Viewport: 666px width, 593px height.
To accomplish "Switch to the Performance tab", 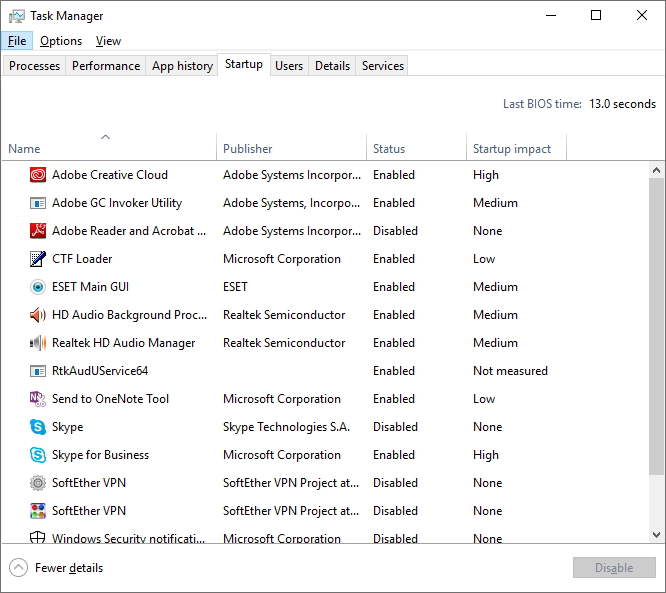I will pos(106,66).
